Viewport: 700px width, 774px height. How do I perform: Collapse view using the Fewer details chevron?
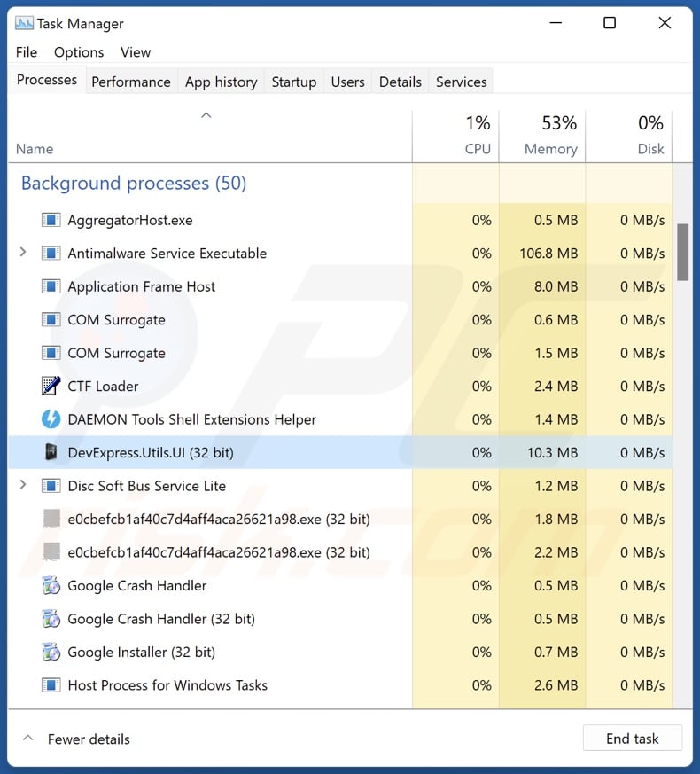click(x=28, y=739)
